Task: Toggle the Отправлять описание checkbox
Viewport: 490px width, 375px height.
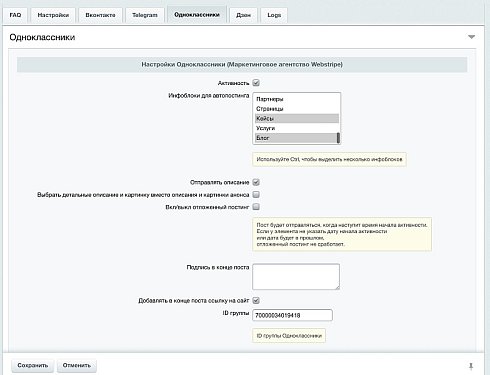Action: coord(256,182)
